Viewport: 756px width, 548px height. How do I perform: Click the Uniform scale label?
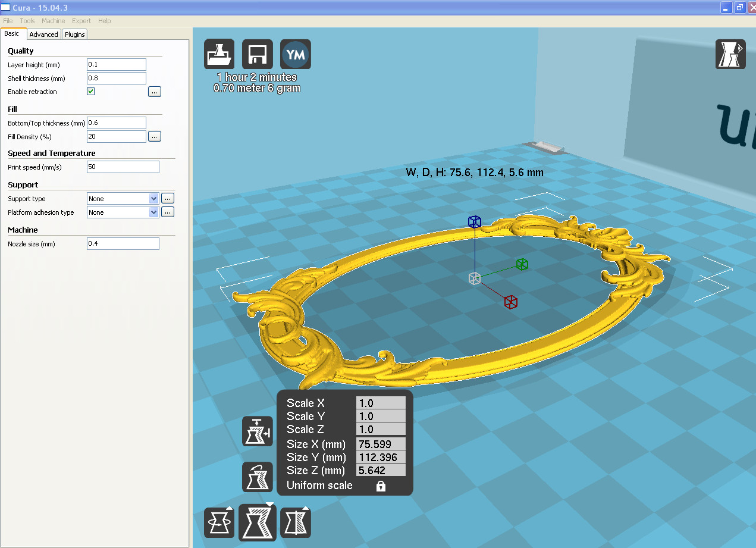click(x=319, y=485)
